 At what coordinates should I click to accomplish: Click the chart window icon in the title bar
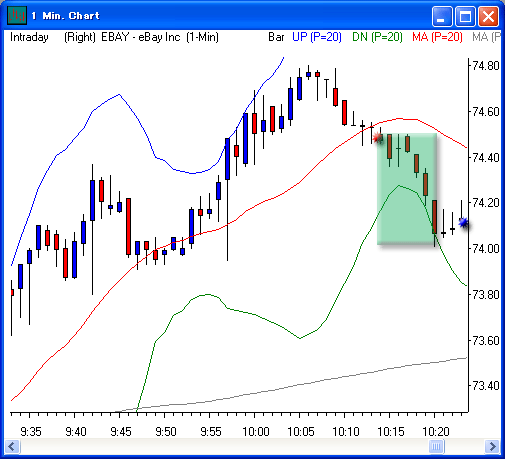click(17, 15)
